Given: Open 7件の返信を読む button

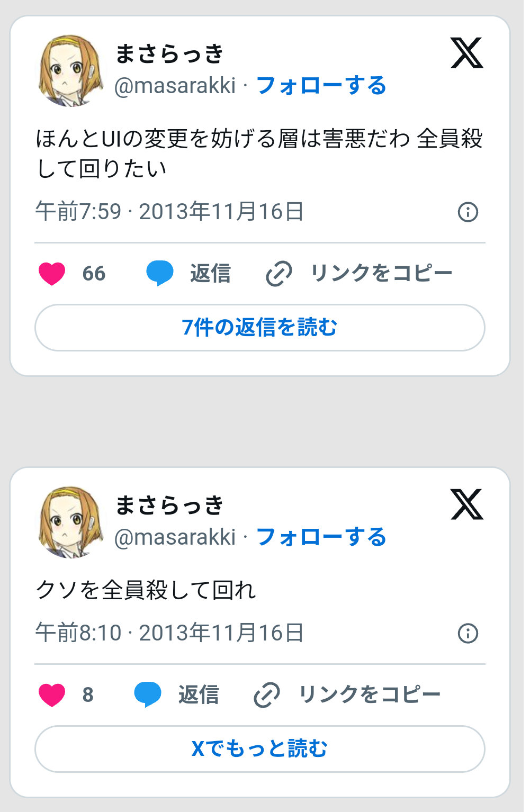Looking at the screenshot, I should point(259,328).
